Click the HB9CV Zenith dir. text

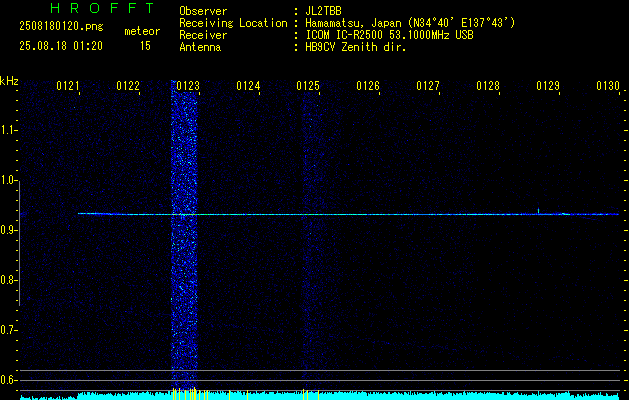[355, 47]
